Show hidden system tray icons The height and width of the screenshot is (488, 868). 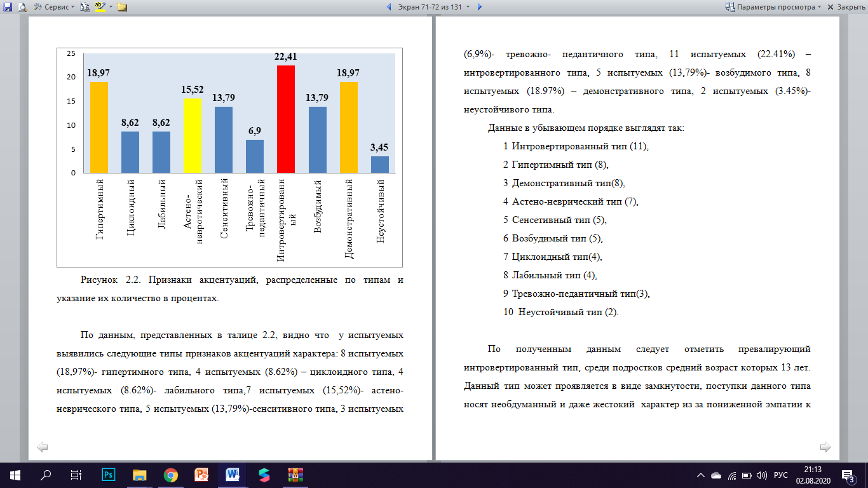click(x=701, y=475)
